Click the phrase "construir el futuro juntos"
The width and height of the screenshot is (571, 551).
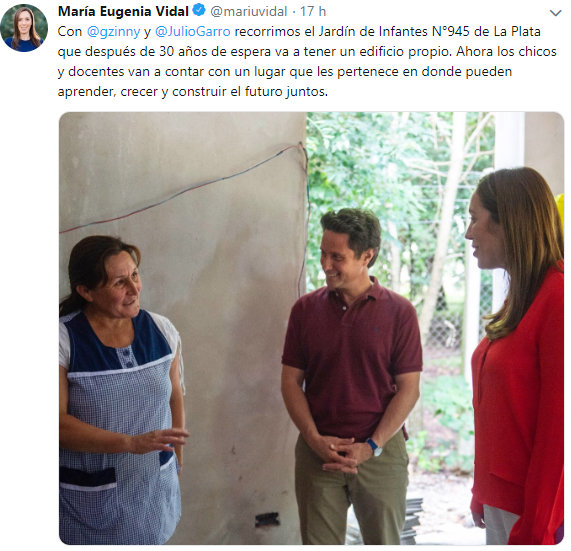pyautogui.click(x=250, y=92)
